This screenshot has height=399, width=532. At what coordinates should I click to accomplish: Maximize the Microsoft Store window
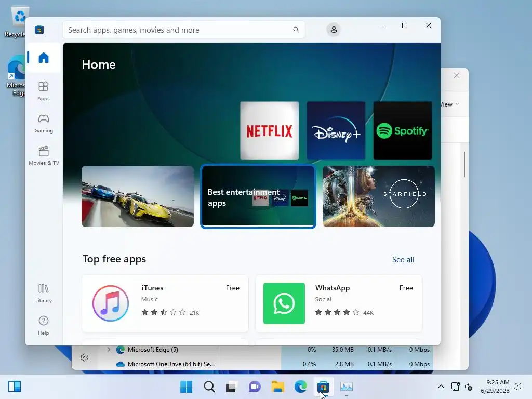point(404,25)
